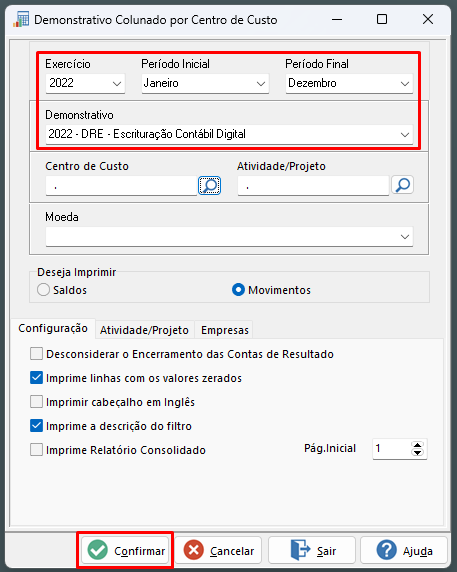Switch to the Empresas tab
The height and width of the screenshot is (572, 457).
tap(225, 330)
